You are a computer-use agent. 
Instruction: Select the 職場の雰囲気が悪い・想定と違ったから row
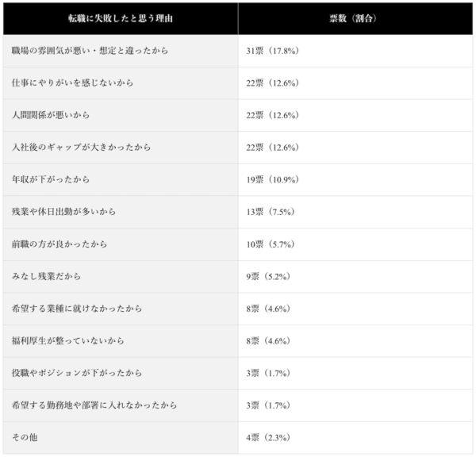(238, 51)
